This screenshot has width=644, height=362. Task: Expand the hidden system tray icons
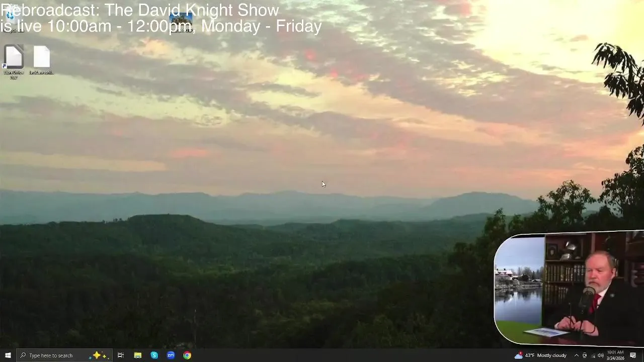(x=577, y=355)
